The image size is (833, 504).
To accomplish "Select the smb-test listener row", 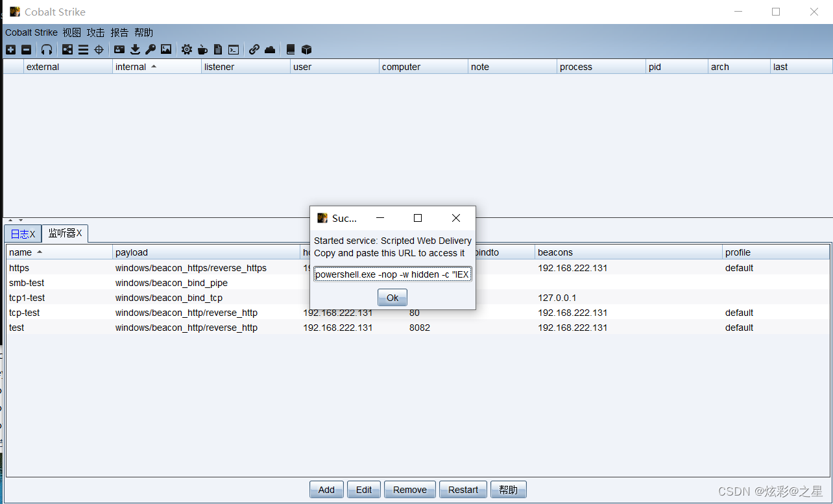I will [x=418, y=283].
